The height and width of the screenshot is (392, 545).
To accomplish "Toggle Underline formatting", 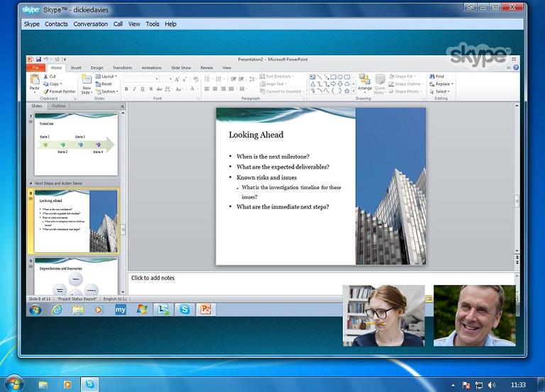I will pyautogui.click(x=143, y=89).
